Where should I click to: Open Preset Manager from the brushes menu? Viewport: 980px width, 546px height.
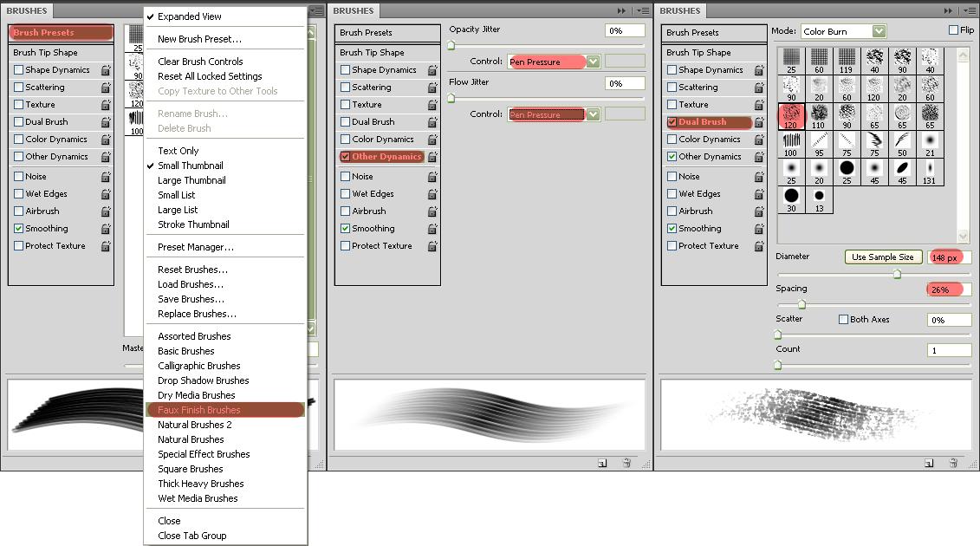click(x=195, y=247)
